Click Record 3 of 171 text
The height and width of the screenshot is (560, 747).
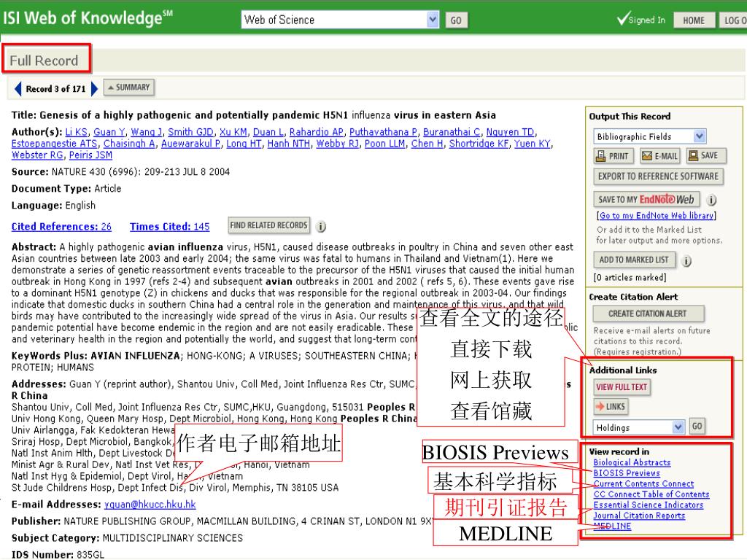pyautogui.click(x=55, y=89)
